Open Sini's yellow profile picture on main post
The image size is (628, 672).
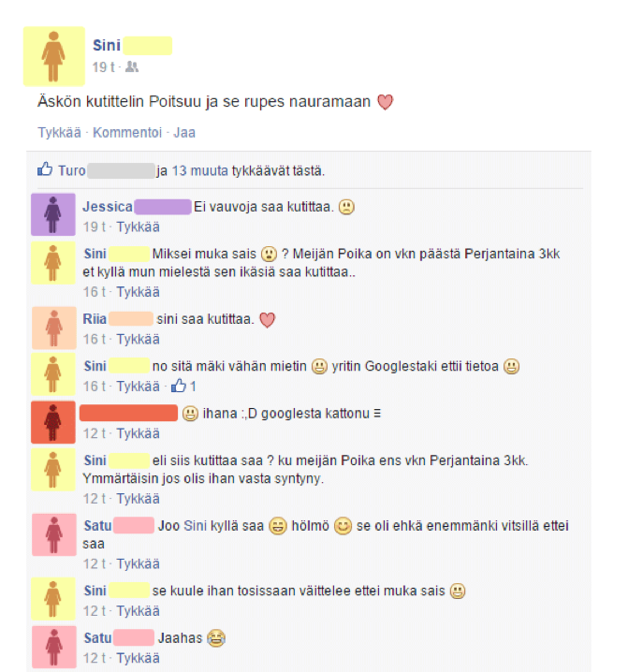tap(54, 56)
